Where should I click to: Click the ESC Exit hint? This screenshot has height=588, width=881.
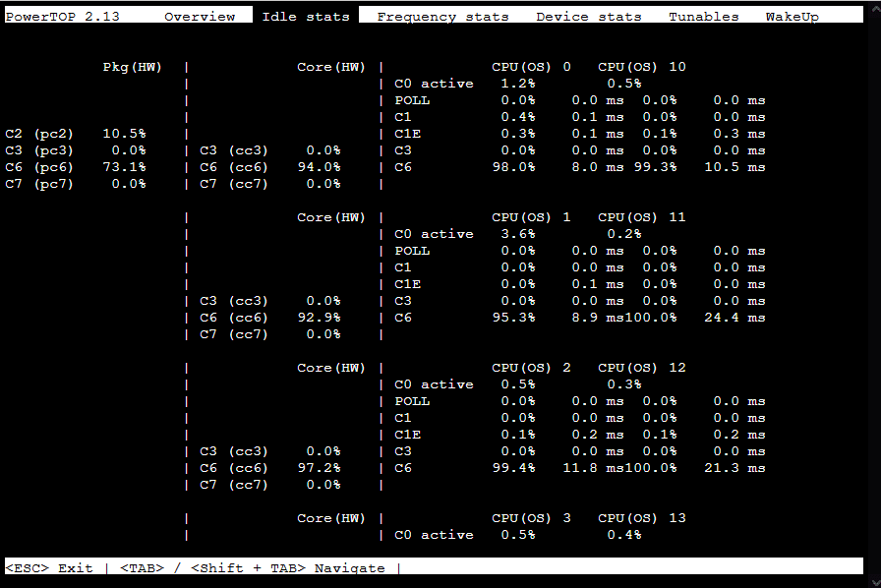click(49, 567)
